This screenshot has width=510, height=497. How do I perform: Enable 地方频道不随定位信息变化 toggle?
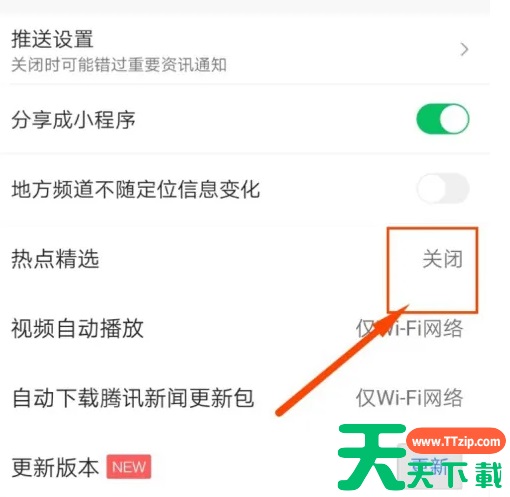point(443,188)
